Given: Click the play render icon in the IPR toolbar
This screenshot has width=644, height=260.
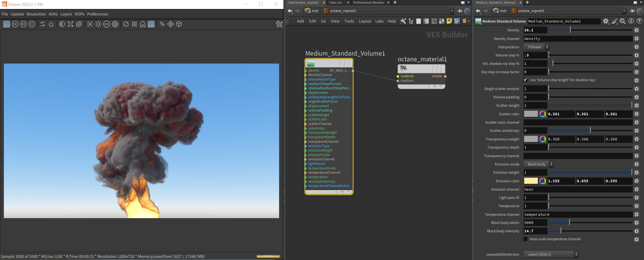Looking at the screenshot, I should point(6,24).
